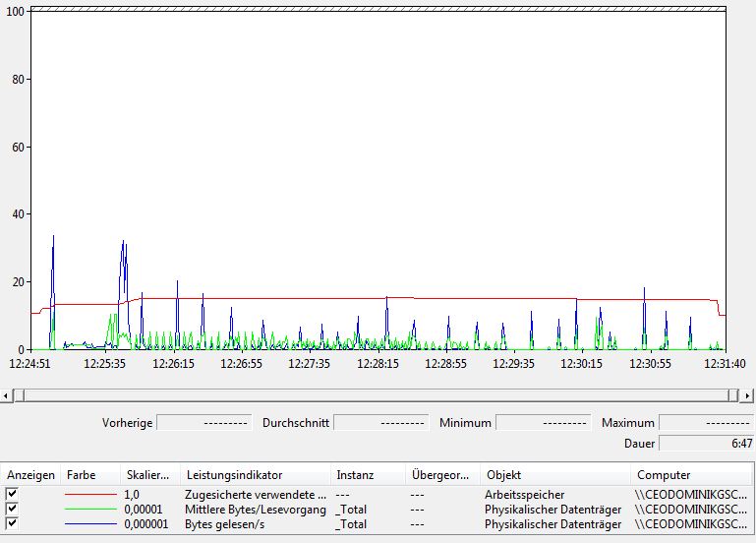
Task: Sort by the Computer column header
Action: (x=692, y=475)
